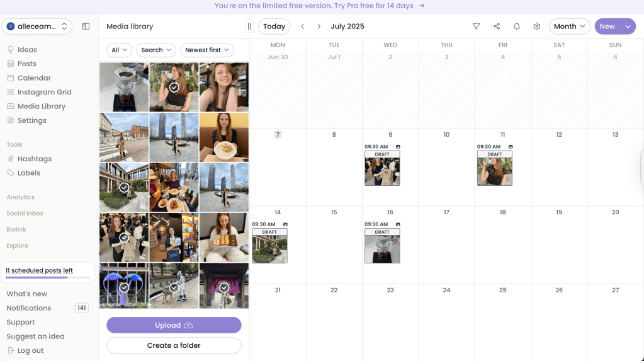This screenshot has height=361, width=644.
Task: Click the Media Library picture icon
Action: 11,106
